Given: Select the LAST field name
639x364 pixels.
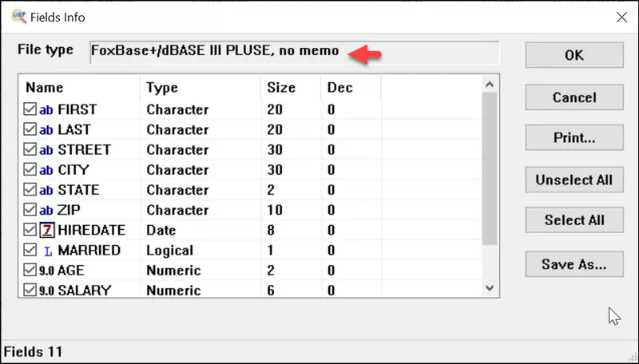Looking at the screenshot, I should [x=73, y=130].
